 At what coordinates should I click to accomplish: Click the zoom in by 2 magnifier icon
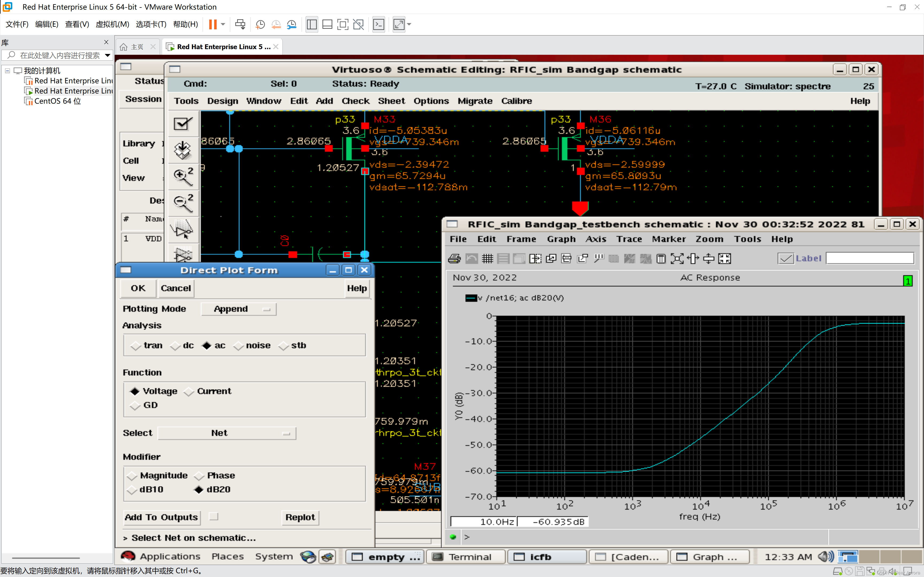[183, 176]
